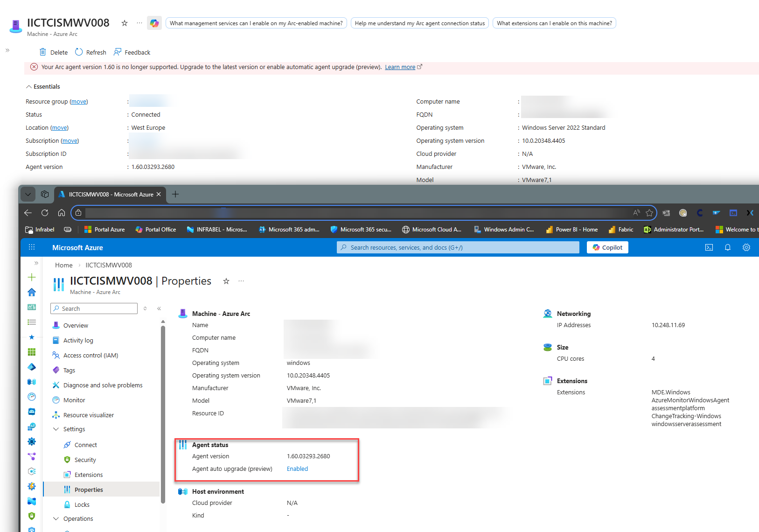The height and width of the screenshot is (532, 759).
Task: Expand the Azure left rail
Action: [x=36, y=263]
